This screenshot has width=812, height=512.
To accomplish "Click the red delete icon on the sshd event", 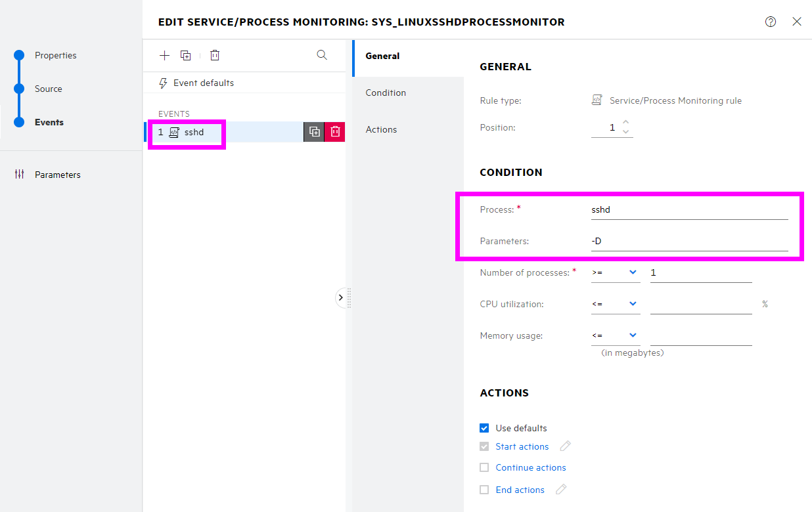I will pos(334,131).
